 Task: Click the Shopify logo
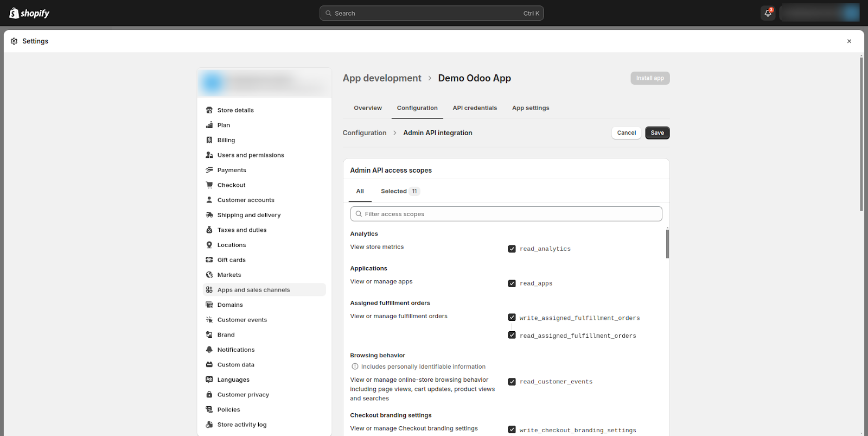point(29,13)
